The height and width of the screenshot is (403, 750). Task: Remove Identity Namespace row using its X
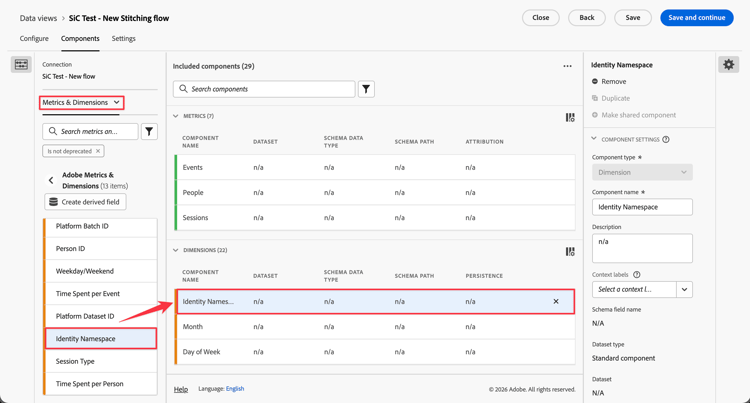(x=556, y=302)
